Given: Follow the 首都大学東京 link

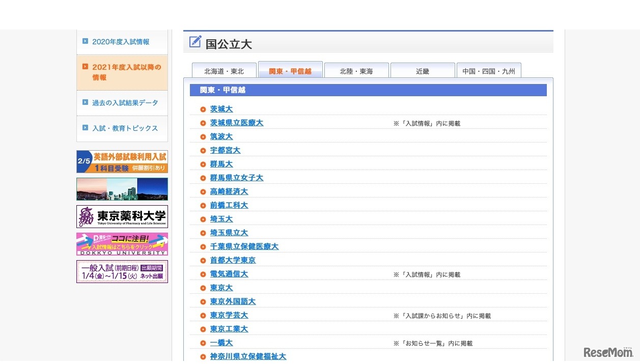Looking at the screenshot, I should click(x=233, y=260).
